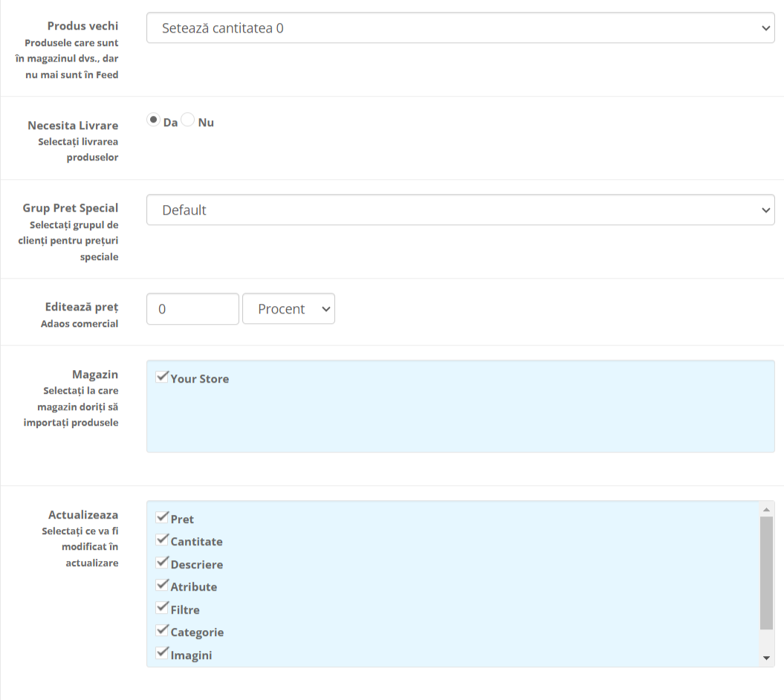Toggle the Imagini checkbox
This screenshot has height=700, width=784.
(x=162, y=653)
